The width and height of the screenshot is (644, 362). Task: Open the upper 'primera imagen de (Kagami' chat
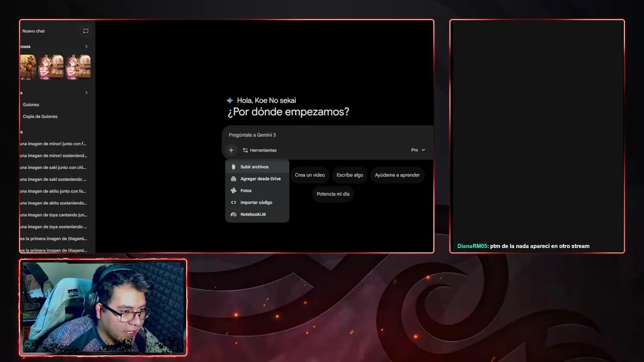(x=53, y=238)
